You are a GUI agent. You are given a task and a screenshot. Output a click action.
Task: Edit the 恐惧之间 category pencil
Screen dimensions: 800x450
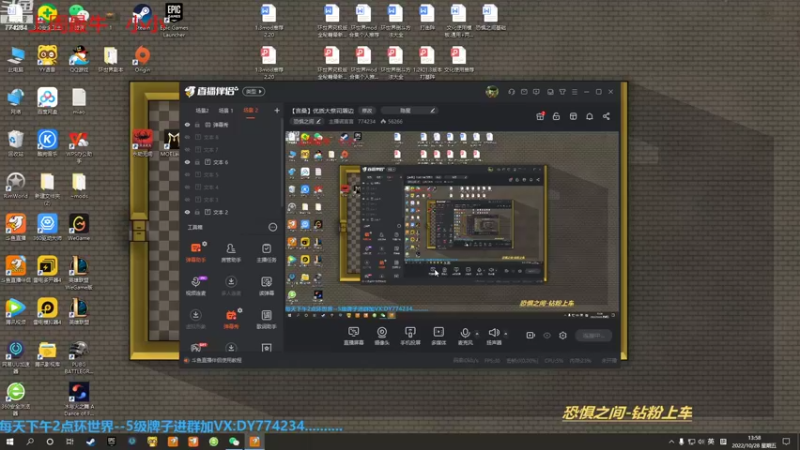pos(318,121)
